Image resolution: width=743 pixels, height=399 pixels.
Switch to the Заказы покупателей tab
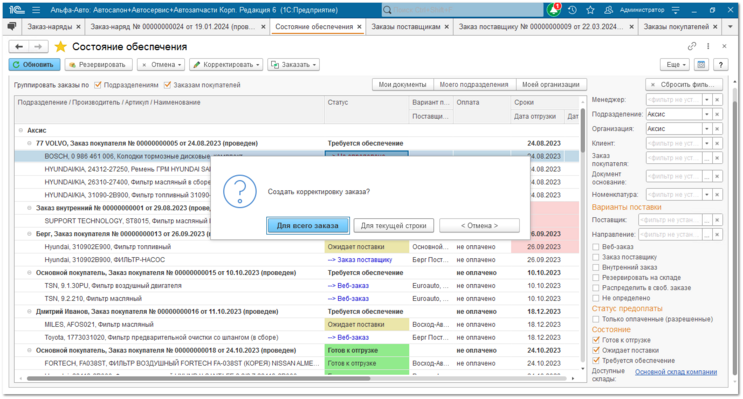676,27
